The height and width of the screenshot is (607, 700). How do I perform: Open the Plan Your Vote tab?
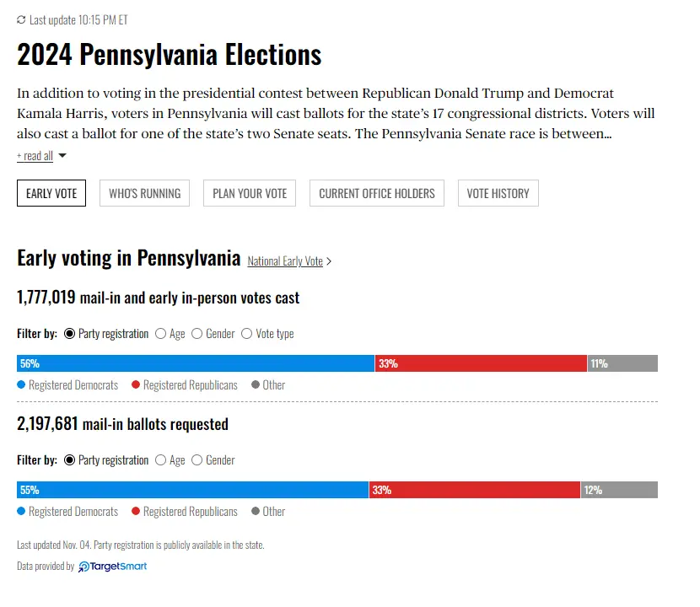click(250, 193)
